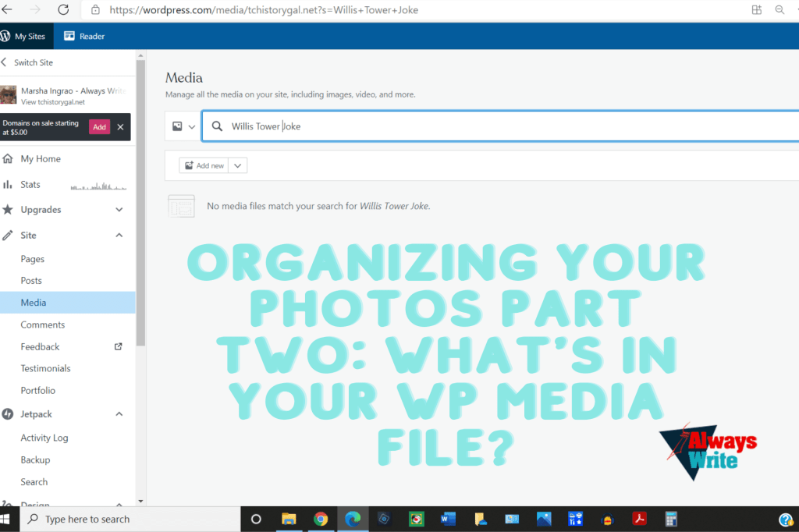The width and height of the screenshot is (799, 532).
Task: Click the Add new media button
Action: coord(203,165)
